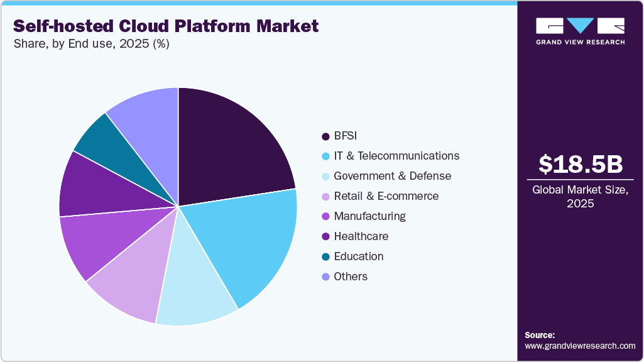Select the Manufacturing legend bullet
644x362 pixels.
(x=324, y=216)
